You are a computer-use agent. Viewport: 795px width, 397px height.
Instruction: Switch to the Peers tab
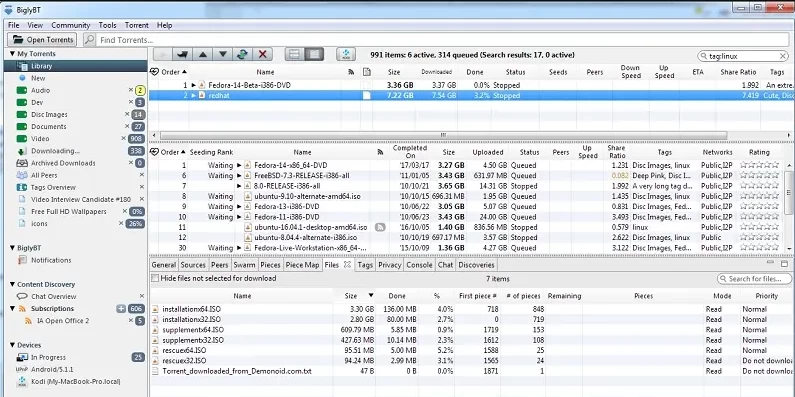coord(220,265)
